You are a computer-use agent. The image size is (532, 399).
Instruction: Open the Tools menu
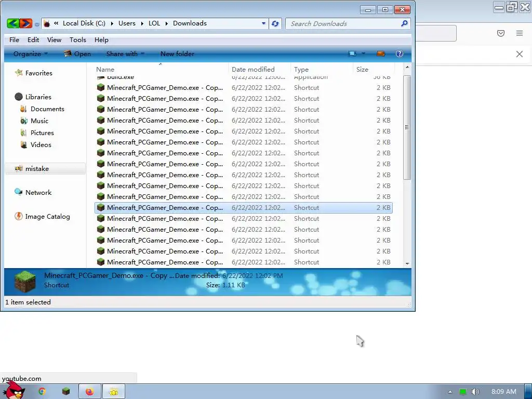[78, 39]
